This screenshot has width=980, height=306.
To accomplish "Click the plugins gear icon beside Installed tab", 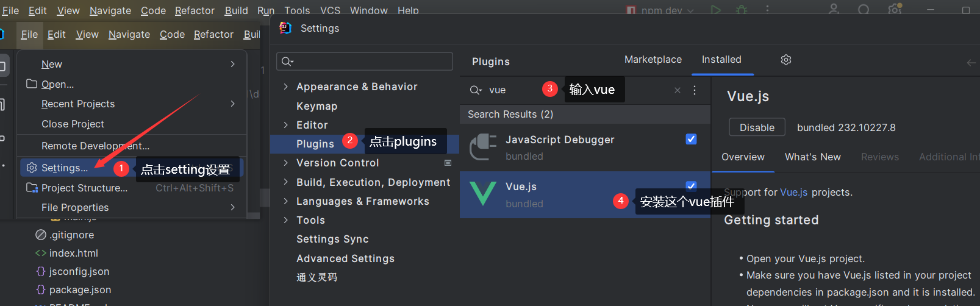I will click(x=786, y=60).
